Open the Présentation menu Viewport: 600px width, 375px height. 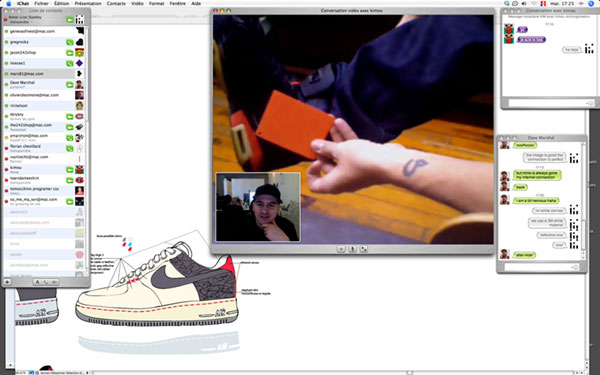coord(88,3)
